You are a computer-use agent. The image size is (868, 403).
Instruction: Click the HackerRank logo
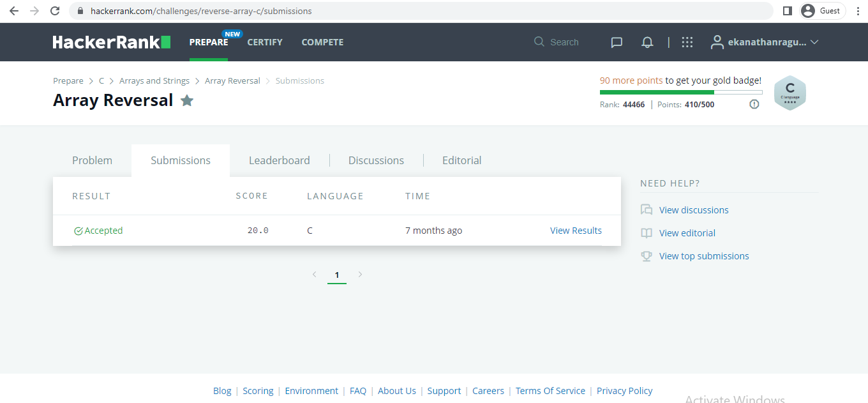(112, 42)
